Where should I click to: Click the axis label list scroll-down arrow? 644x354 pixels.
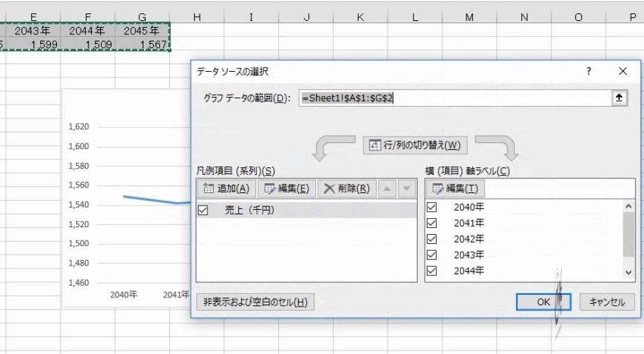tap(629, 272)
